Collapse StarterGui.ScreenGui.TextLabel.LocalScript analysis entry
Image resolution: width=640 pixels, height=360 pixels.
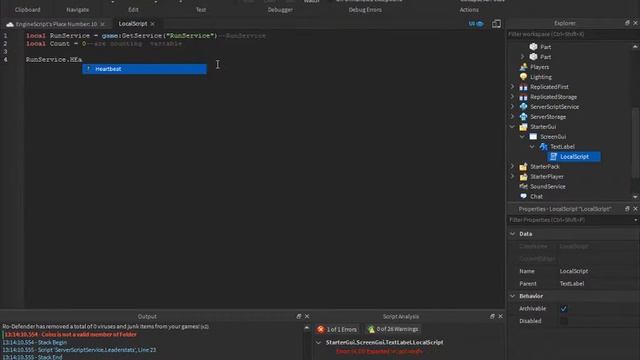[319, 342]
